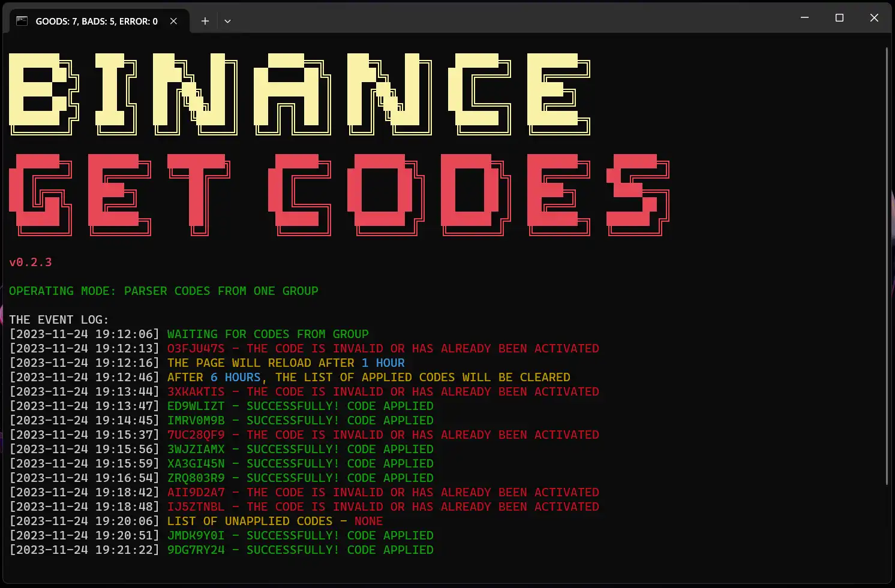Open a new terminal tab
The image size is (895, 588).
[205, 21]
